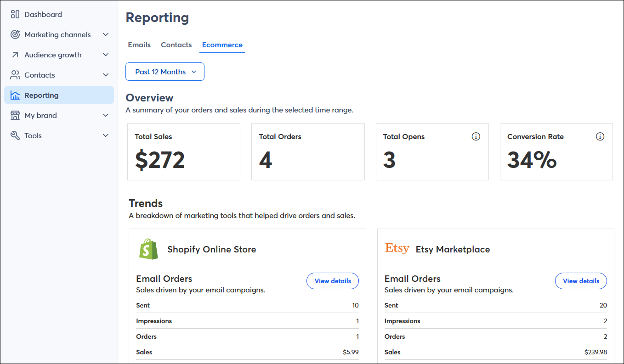Expand the Tools chevron
The height and width of the screenshot is (364, 624).
(x=106, y=135)
